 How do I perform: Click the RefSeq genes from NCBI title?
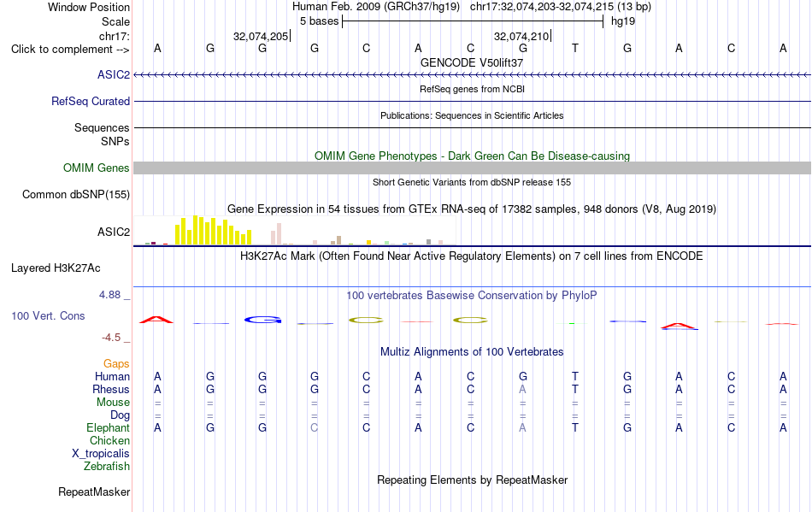click(x=472, y=89)
